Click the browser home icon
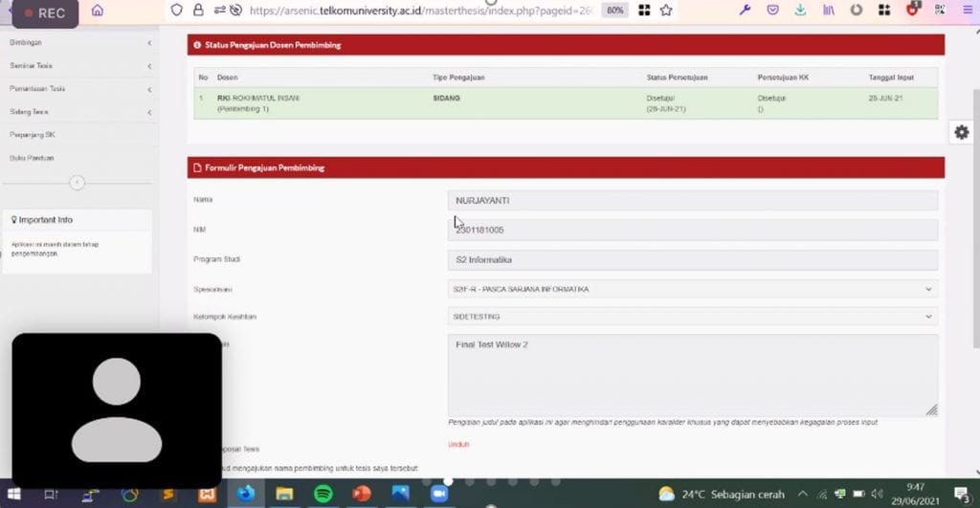The width and height of the screenshot is (980, 508). (x=97, y=11)
